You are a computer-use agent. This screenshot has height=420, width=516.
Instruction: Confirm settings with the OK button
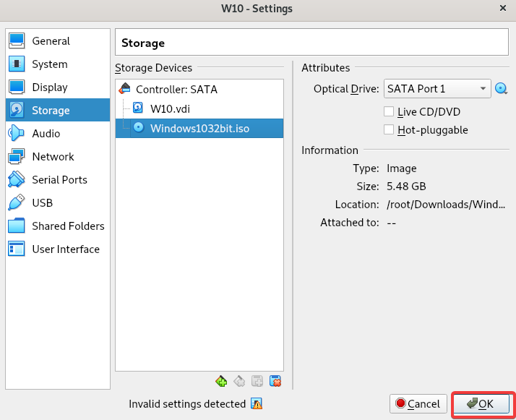pyautogui.click(x=481, y=403)
